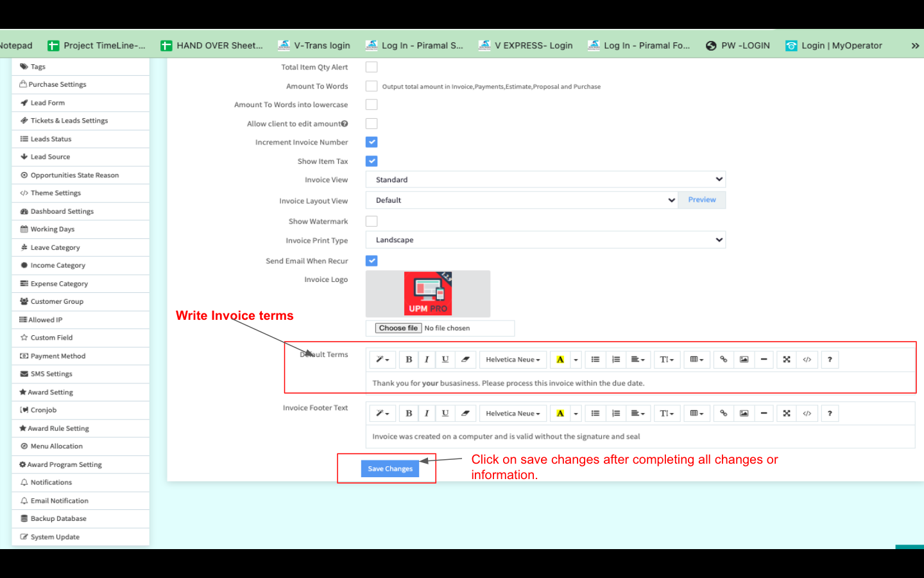Enable Show Watermark checkbox

[372, 222]
